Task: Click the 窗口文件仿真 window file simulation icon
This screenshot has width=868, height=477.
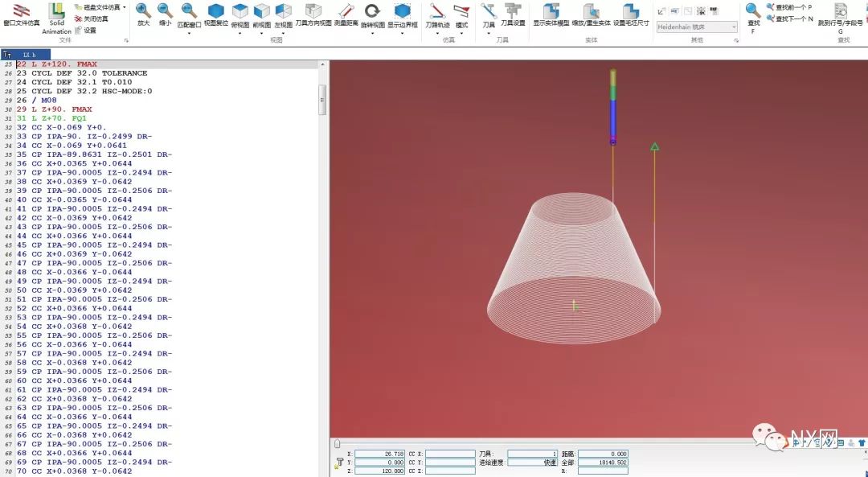Action: pyautogui.click(x=21, y=14)
